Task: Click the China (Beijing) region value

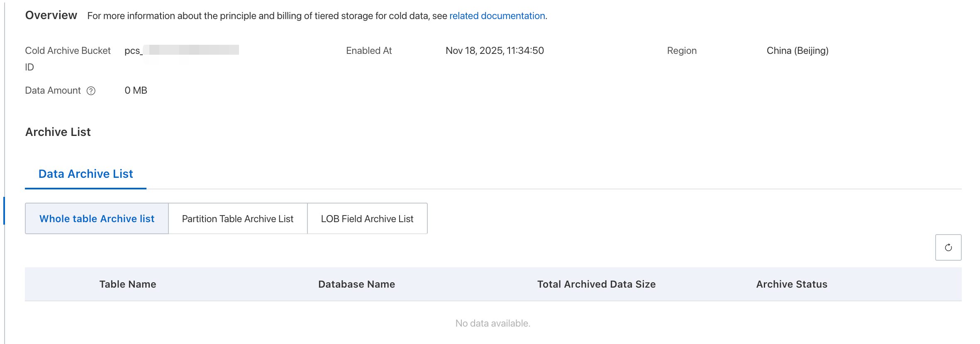Action: 797,51
